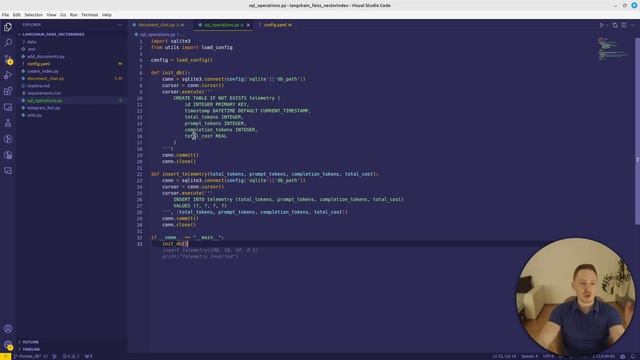Switch to the config.yaml tab

click(x=277, y=25)
